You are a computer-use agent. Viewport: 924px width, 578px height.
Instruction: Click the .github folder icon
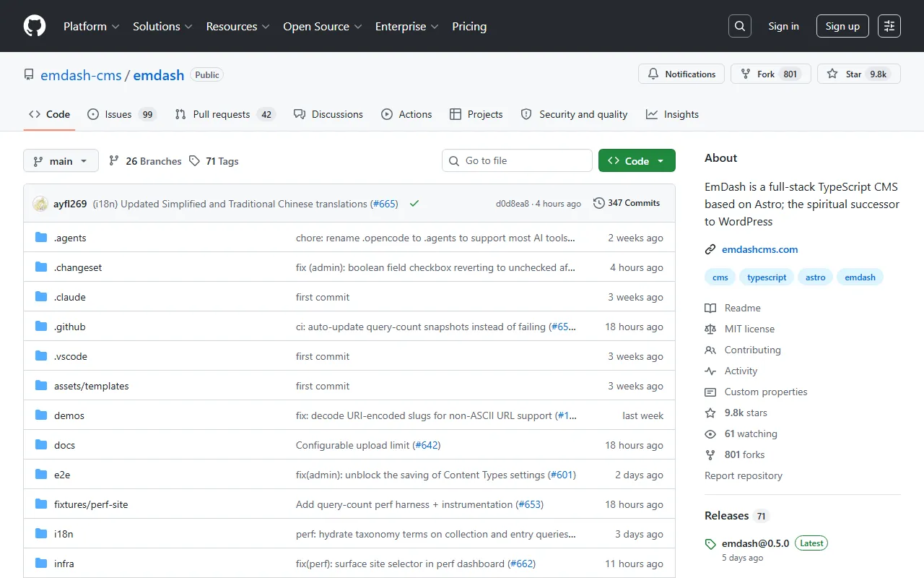tap(41, 327)
